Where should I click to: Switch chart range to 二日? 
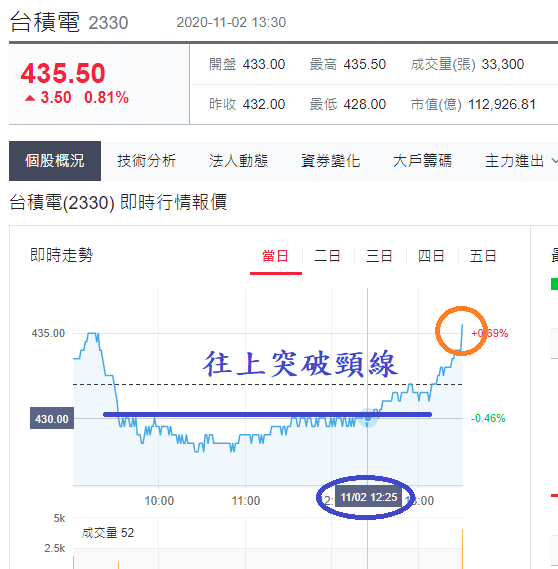pyautogui.click(x=327, y=256)
